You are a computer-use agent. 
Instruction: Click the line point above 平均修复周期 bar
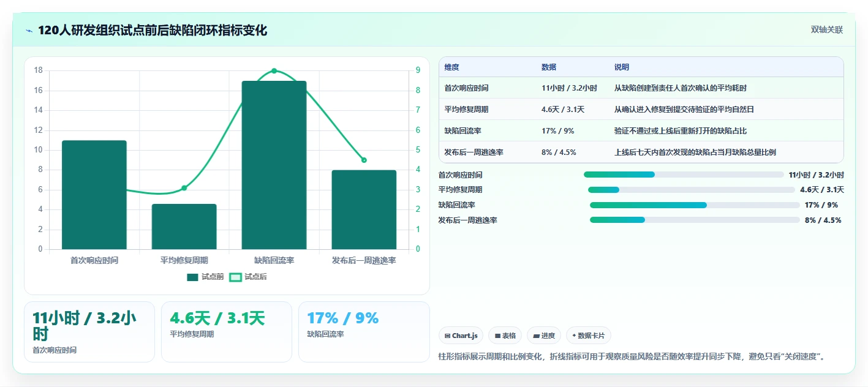click(184, 188)
